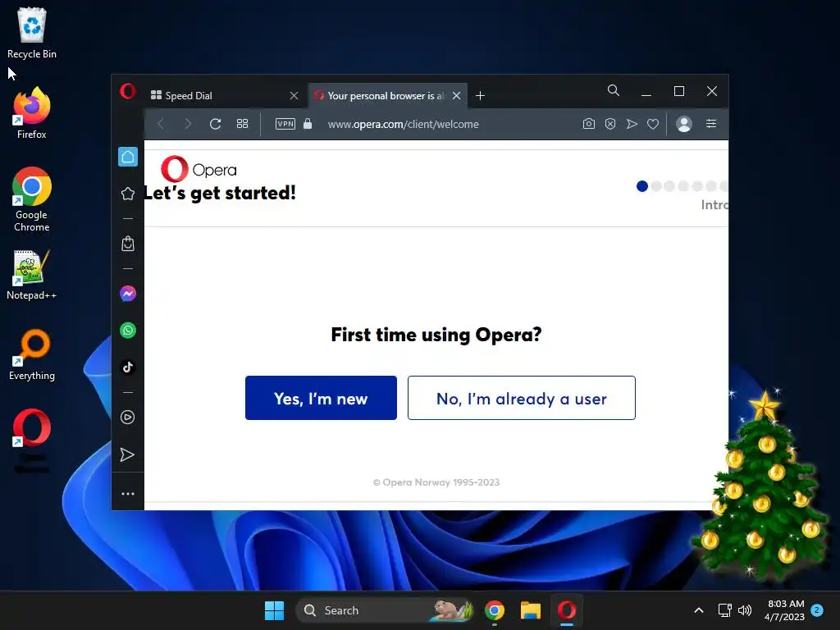840x630 pixels.
Task: Open network settings tray icon
Action: tap(724, 610)
